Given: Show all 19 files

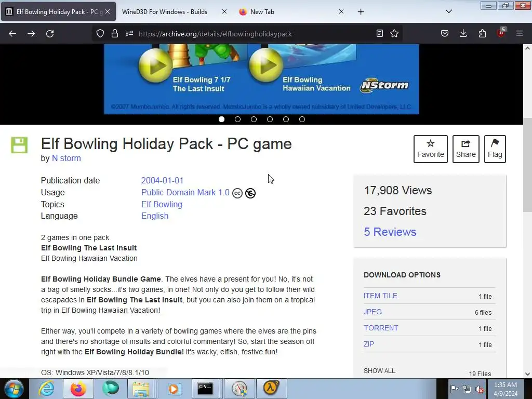Looking at the screenshot, I should click(379, 371).
